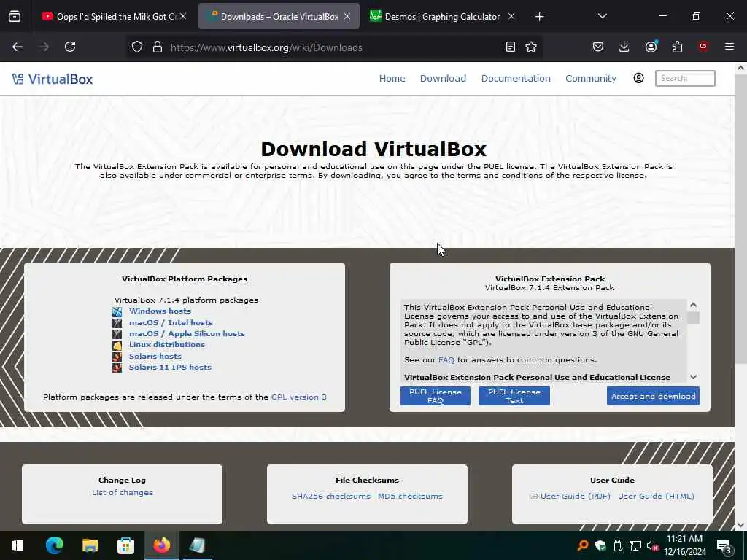Click the Windows hosts icon
This screenshot has height=560, width=747.
point(117,312)
